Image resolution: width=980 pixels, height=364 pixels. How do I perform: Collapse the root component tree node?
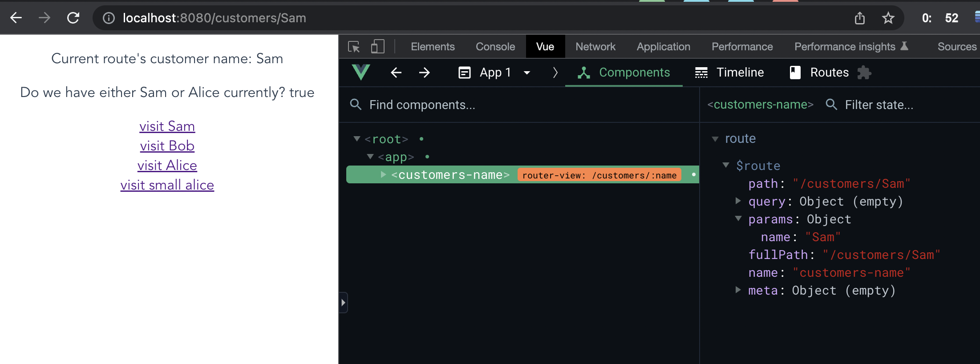pyautogui.click(x=356, y=139)
